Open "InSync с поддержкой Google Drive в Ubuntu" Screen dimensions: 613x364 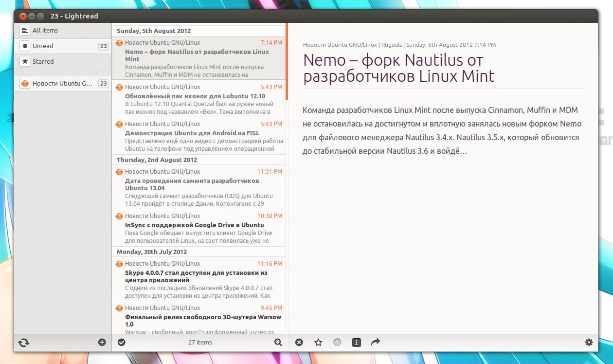tap(198, 228)
